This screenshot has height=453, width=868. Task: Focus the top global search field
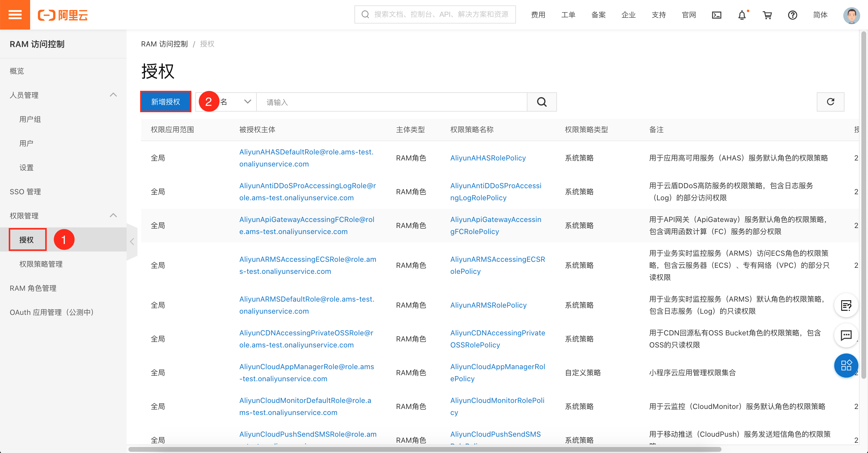tap(435, 14)
